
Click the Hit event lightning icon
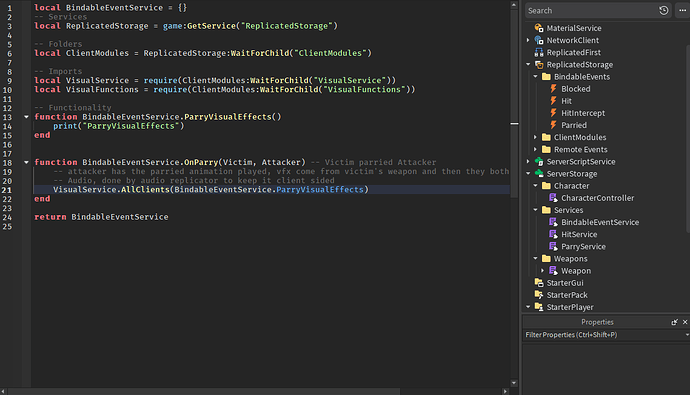click(553, 101)
